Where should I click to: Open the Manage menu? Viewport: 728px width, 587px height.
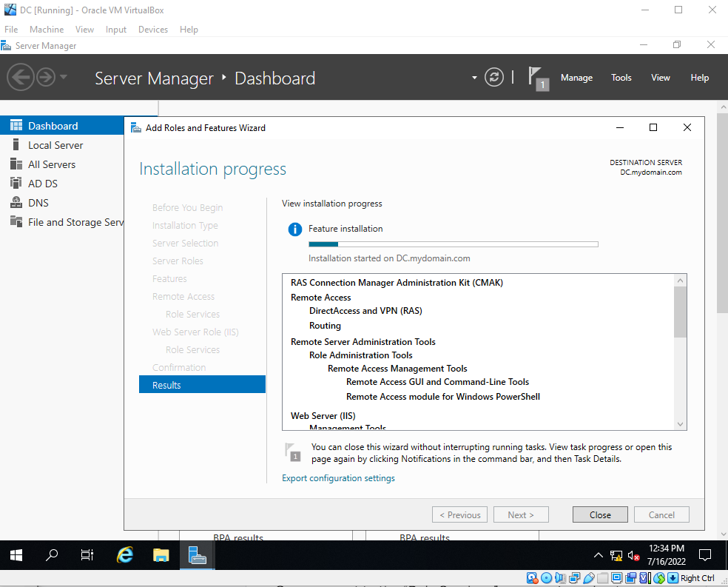click(576, 78)
